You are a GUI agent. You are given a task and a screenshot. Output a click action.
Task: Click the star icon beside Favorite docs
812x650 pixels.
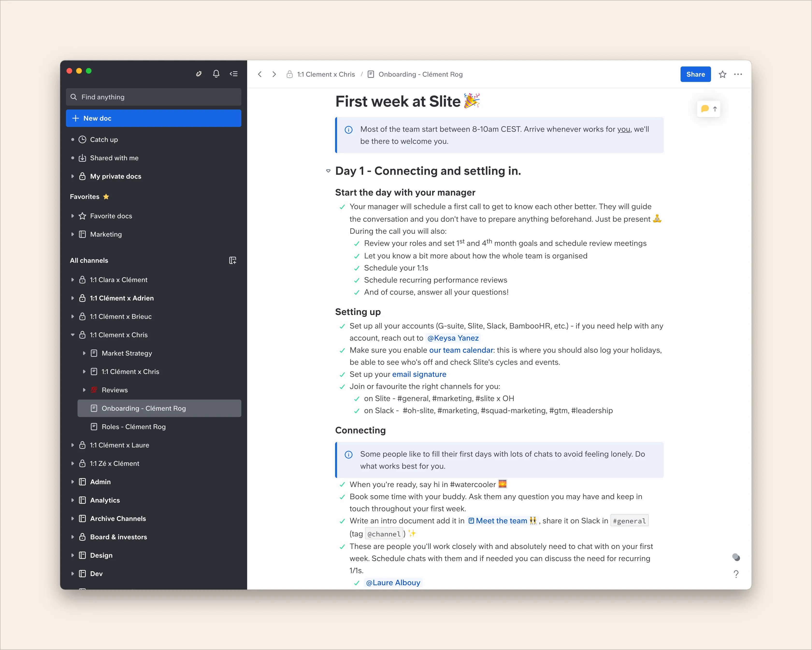(82, 216)
